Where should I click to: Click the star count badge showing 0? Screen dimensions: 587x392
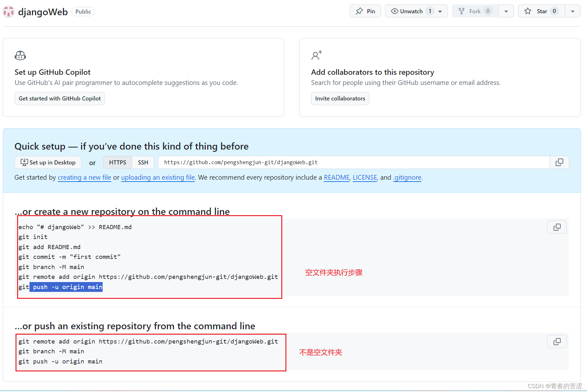[x=554, y=11]
